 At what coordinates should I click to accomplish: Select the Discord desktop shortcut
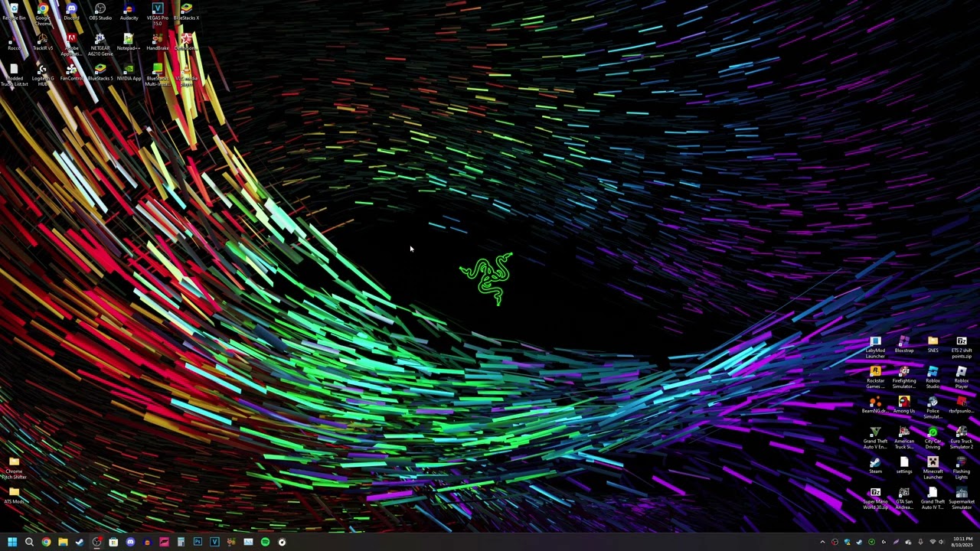(71, 12)
